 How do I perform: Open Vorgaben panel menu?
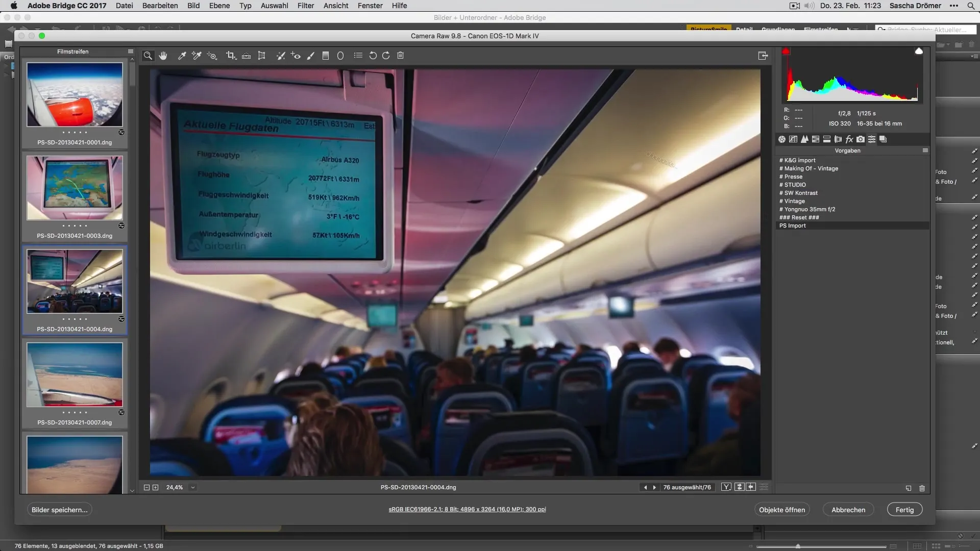[x=925, y=151]
